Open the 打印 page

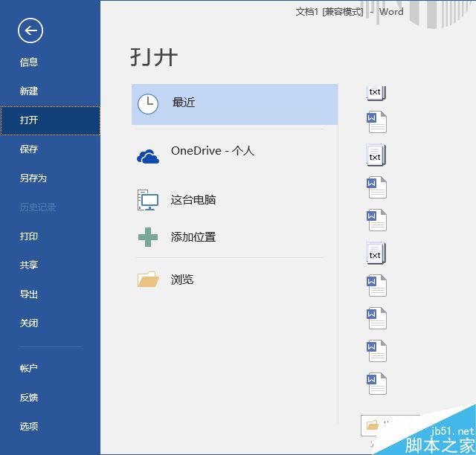(29, 236)
